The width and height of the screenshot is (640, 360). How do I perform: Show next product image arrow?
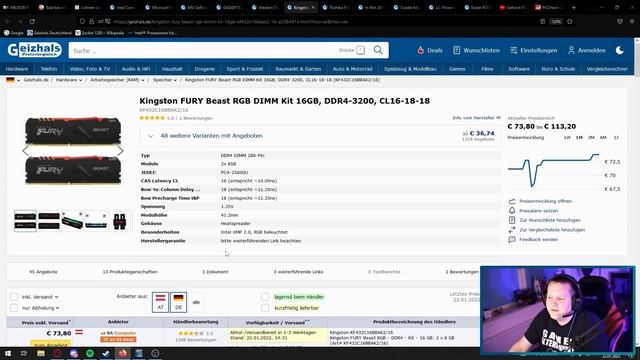120,151
